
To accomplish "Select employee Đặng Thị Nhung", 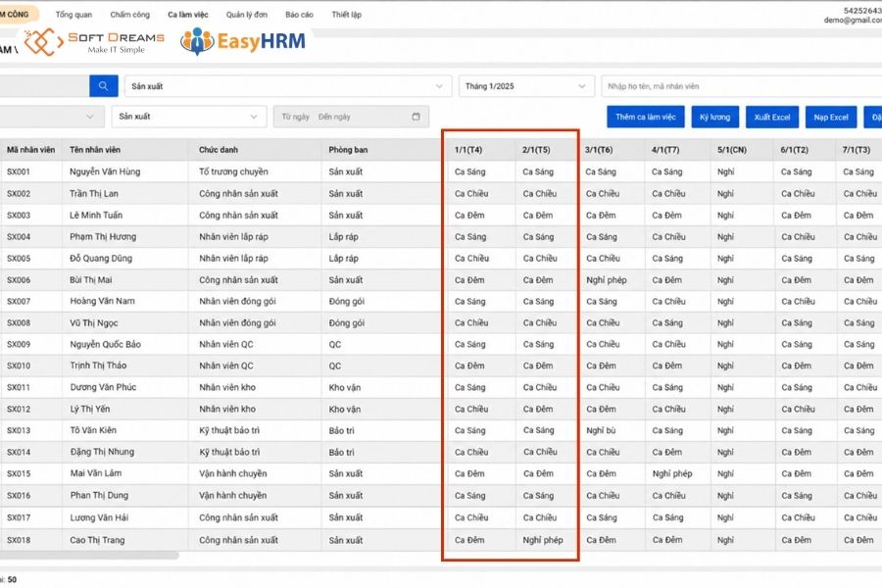I will 102,452.
